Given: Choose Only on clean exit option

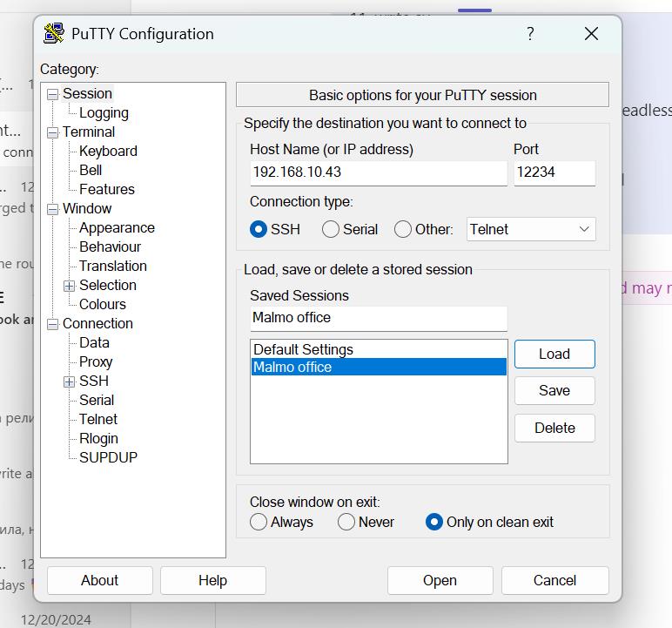Looking at the screenshot, I should pos(434,522).
